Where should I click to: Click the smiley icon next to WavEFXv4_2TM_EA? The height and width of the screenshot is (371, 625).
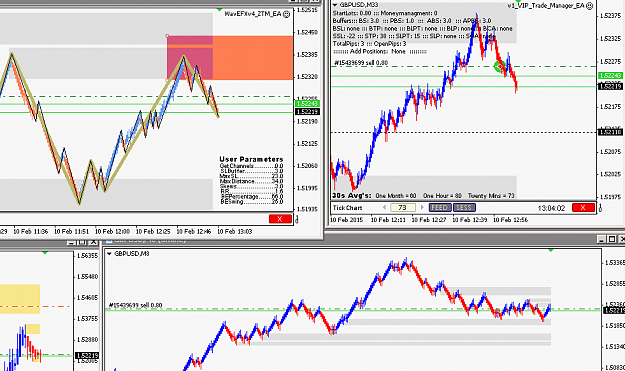[x=287, y=14]
